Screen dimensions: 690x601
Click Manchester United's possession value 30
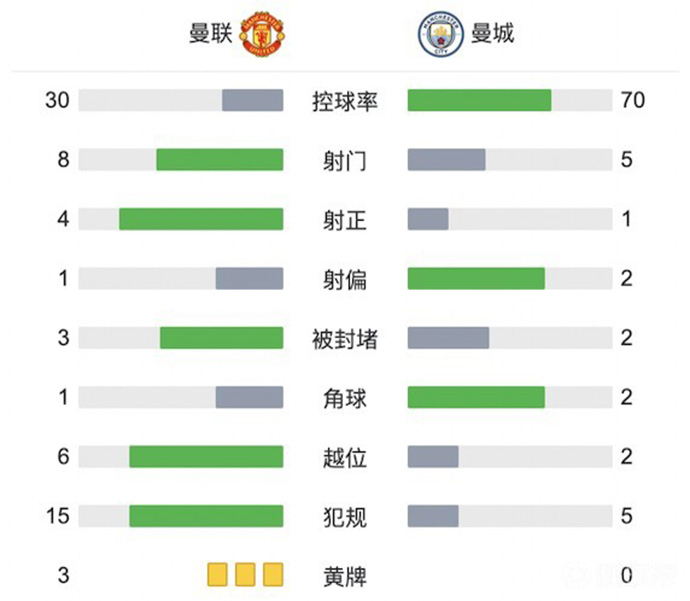[57, 100]
